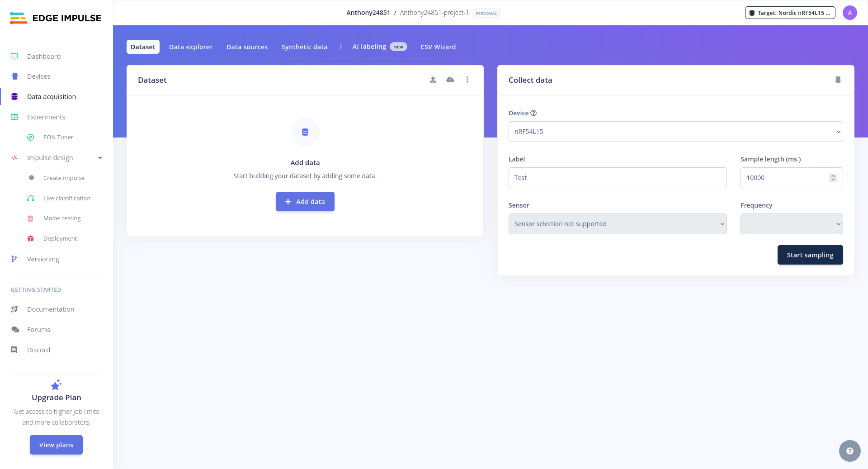Click the Sample length stepper arrows
The width and height of the screenshot is (868, 469).
point(833,178)
